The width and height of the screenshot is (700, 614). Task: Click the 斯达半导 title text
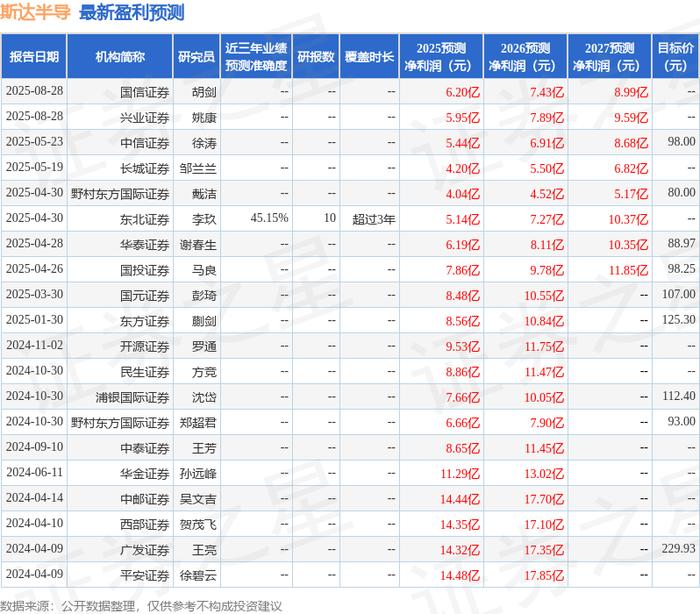pyautogui.click(x=35, y=12)
